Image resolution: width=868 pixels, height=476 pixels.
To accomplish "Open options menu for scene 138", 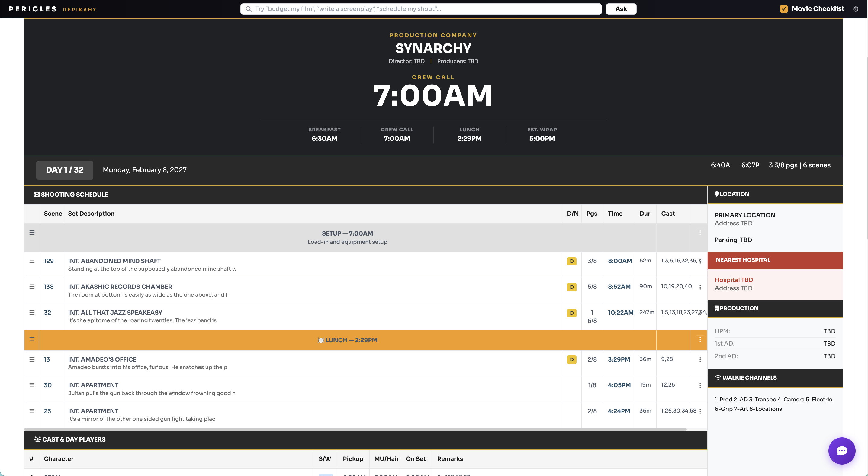I will pyautogui.click(x=700, y=287).
